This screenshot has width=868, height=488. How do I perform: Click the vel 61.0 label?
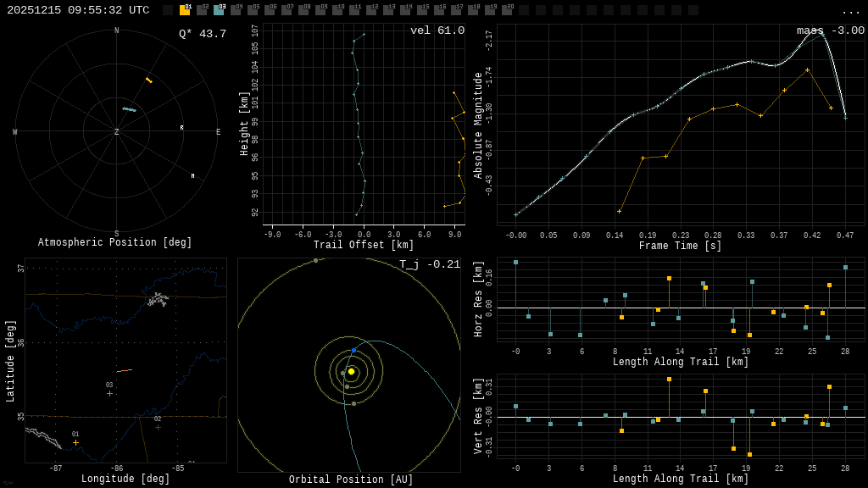click(437, 30)
